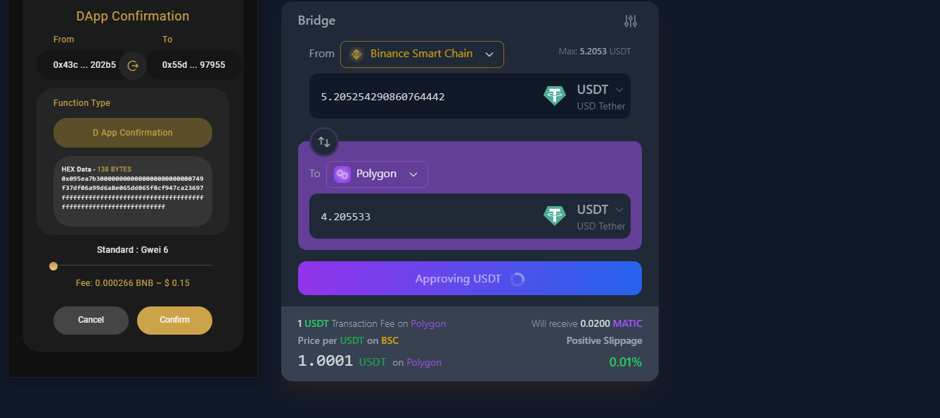
Task: Click the HEX Data text box
Action: tap(133, 190)
